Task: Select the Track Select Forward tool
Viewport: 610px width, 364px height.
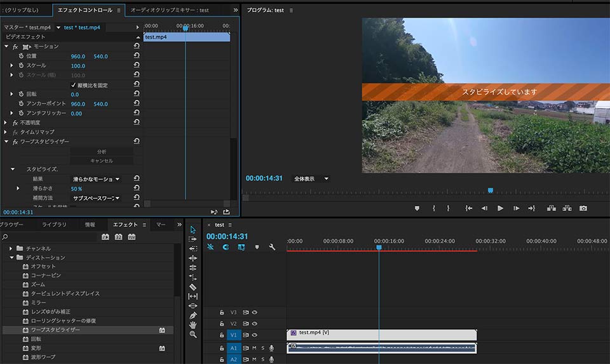Action: (193, 239)
